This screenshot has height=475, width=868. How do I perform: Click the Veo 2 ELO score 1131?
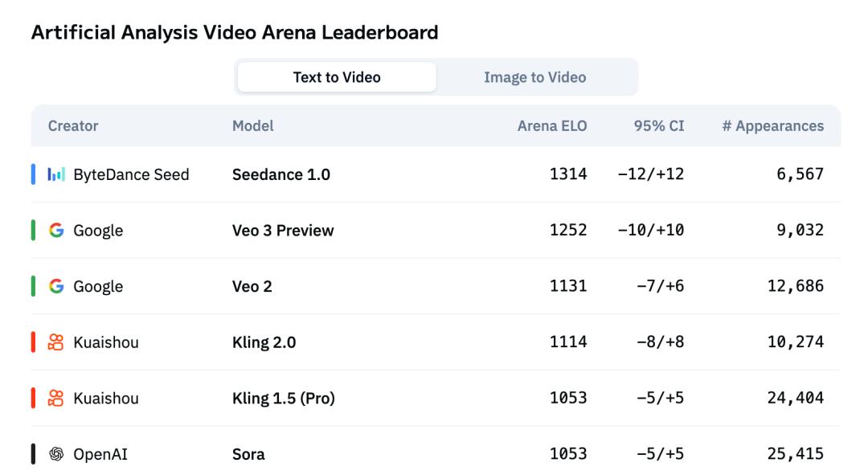[x=568, y=286]
